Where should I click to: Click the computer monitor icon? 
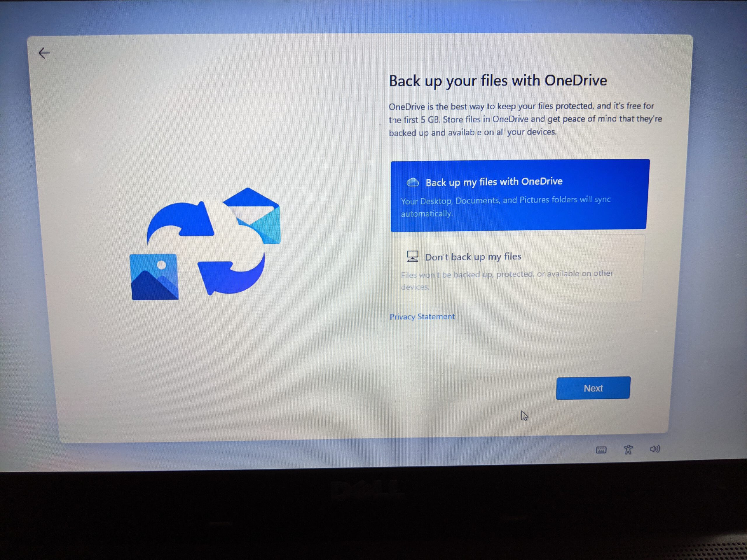point(412,256)
